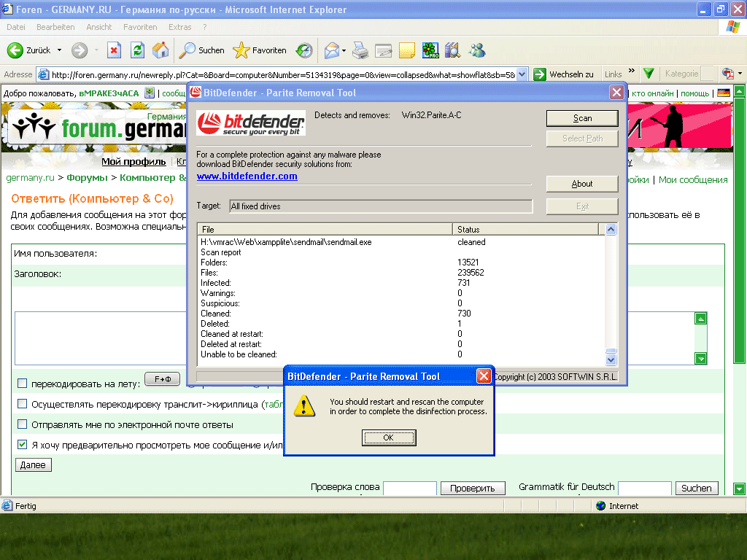The width and height of the screenshot is (747, 560).
Task: Stop page loading with the red X icon
Action: pos(114,50)
